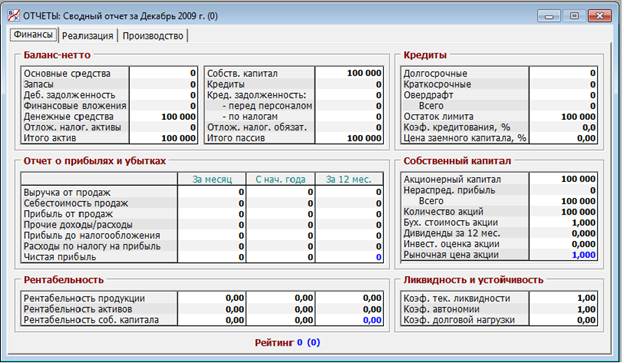Click the С нач. года column header
This screenshot has width=624, height=363.
(x=281, y=180)
